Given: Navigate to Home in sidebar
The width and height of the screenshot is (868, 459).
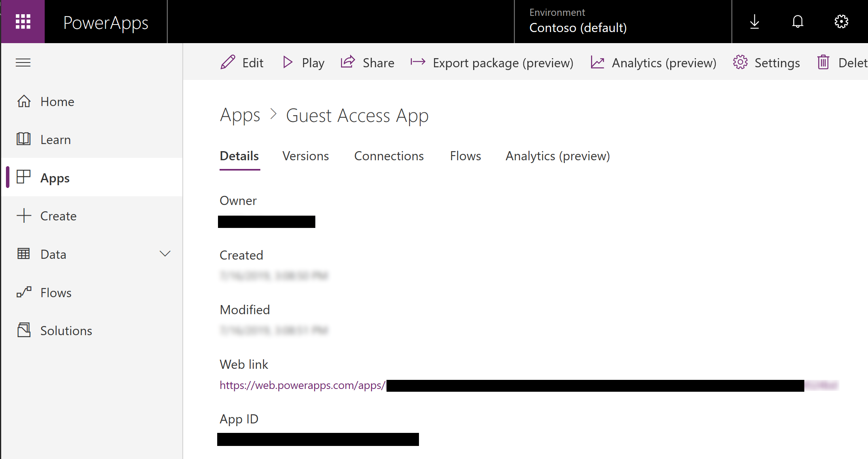Looking at the screenshot, I should coord(57,102).
